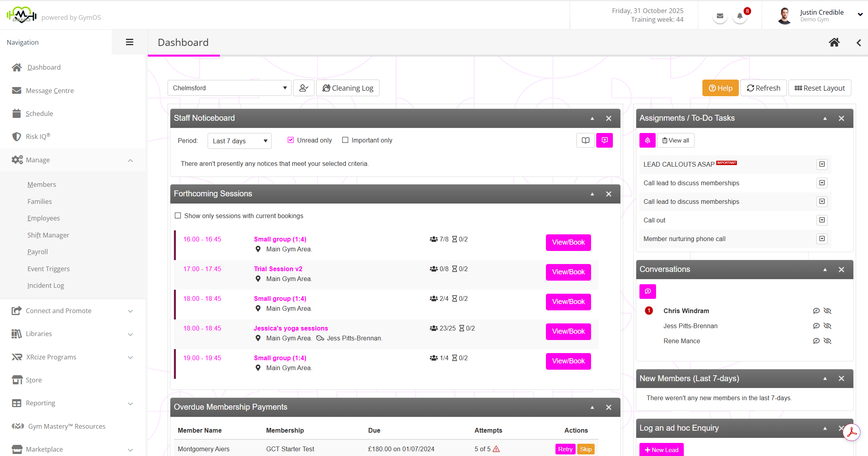The height and width of the screenshot is (456, 868).
Task: Click the home icon in Dashboard header
Action: [834, 42]
